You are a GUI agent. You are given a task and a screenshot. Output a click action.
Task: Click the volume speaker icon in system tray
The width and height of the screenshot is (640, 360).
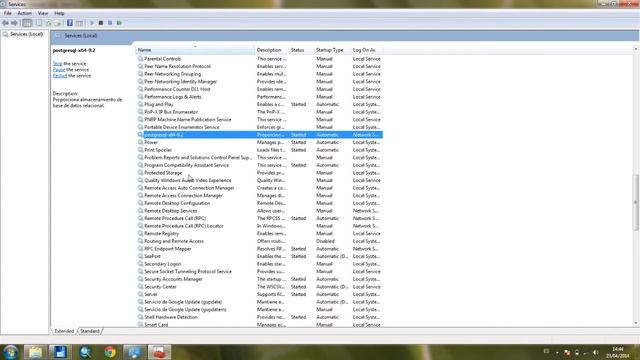(596, 352)
